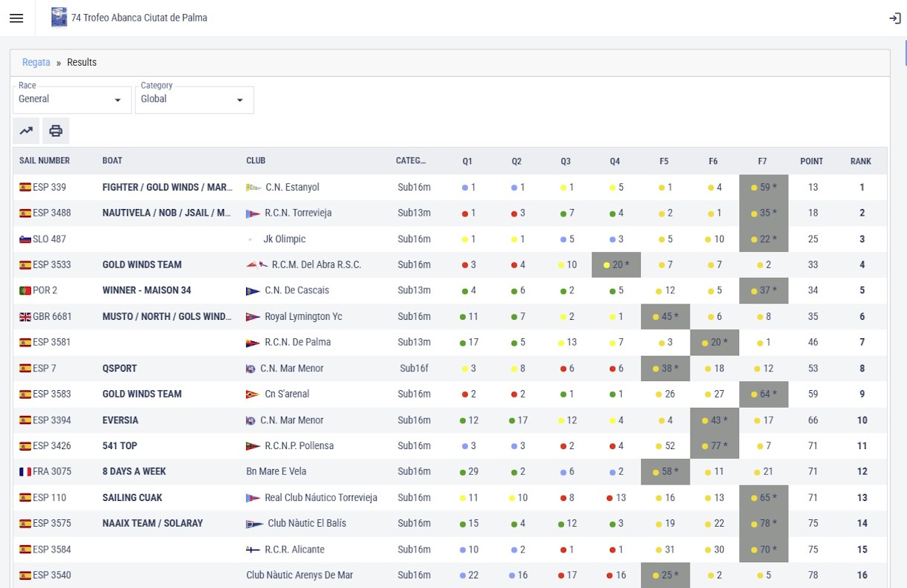Click the British flag beside GBR 6681

point(25,317)
